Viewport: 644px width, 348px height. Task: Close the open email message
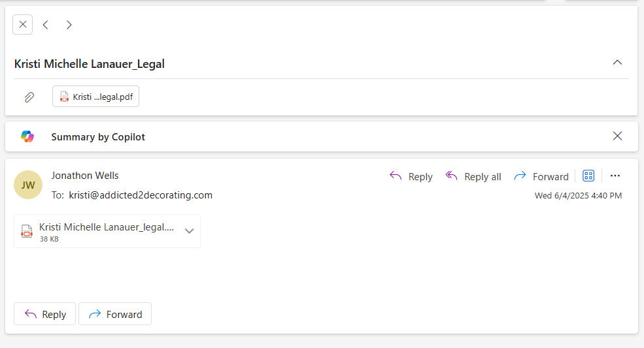[23, 25]
